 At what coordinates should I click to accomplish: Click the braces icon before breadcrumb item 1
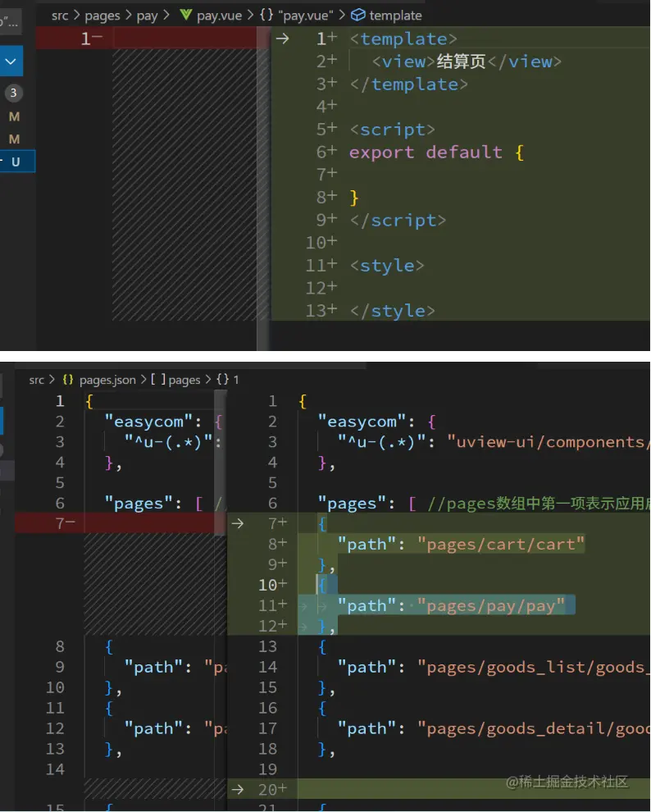(x=222, y=380)
